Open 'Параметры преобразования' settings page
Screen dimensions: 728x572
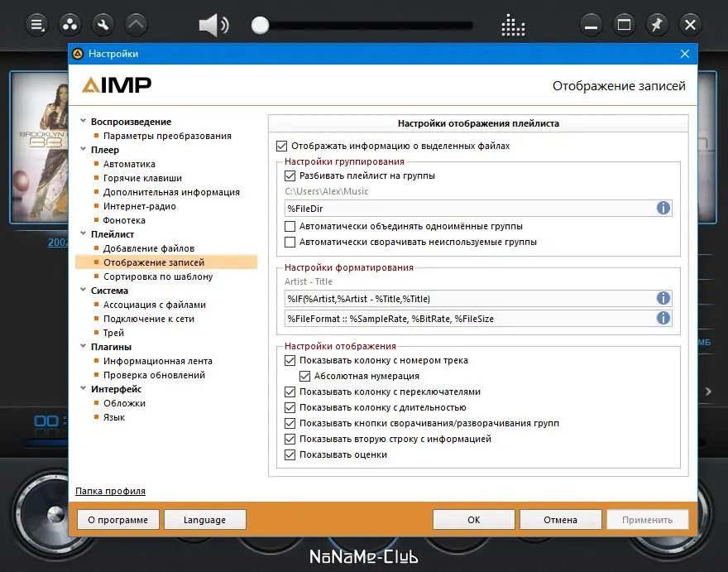[167, 136]
